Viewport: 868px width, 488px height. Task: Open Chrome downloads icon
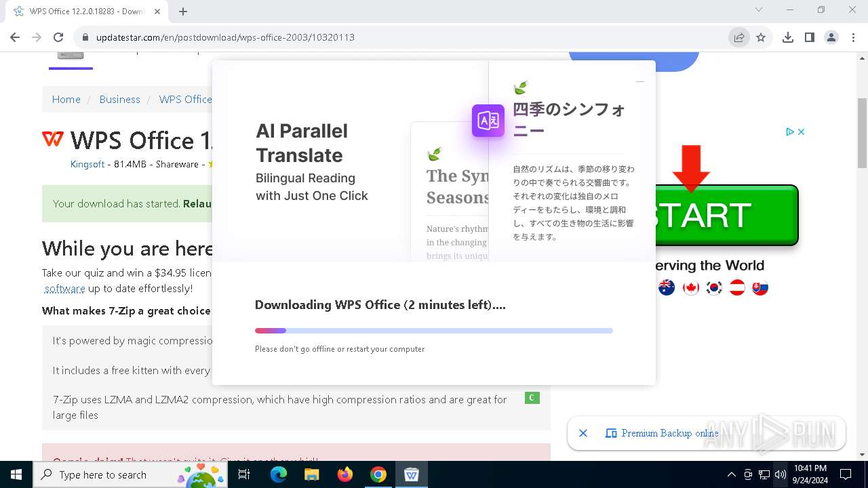pos(788,37)
